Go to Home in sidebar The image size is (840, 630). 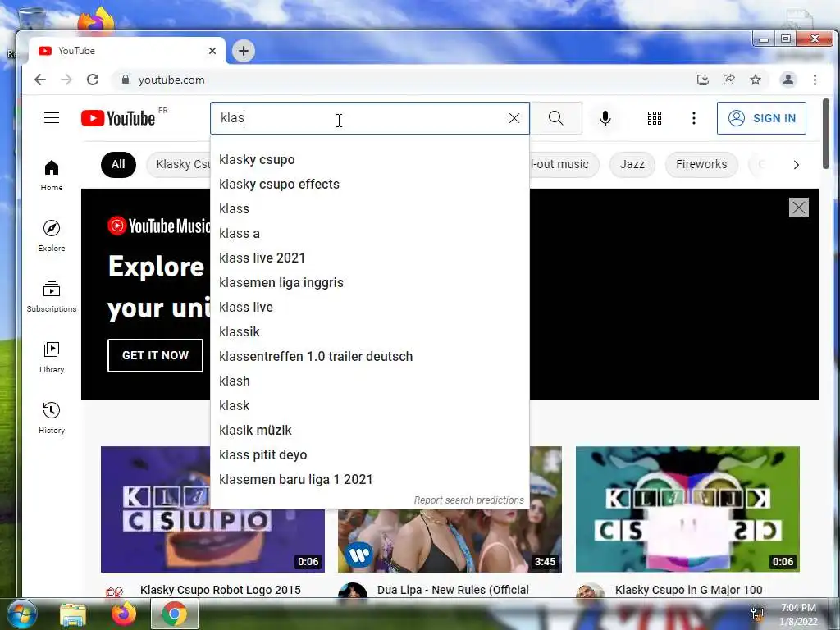point(52,176)
